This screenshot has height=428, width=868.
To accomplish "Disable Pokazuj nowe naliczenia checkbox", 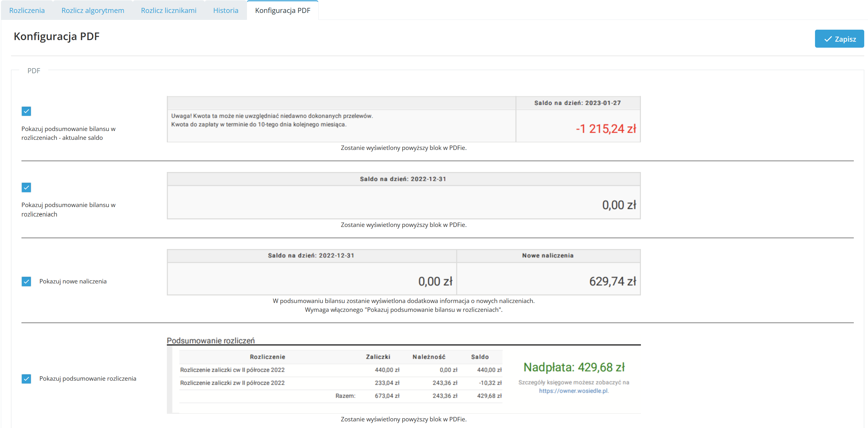I will [26, 281].
